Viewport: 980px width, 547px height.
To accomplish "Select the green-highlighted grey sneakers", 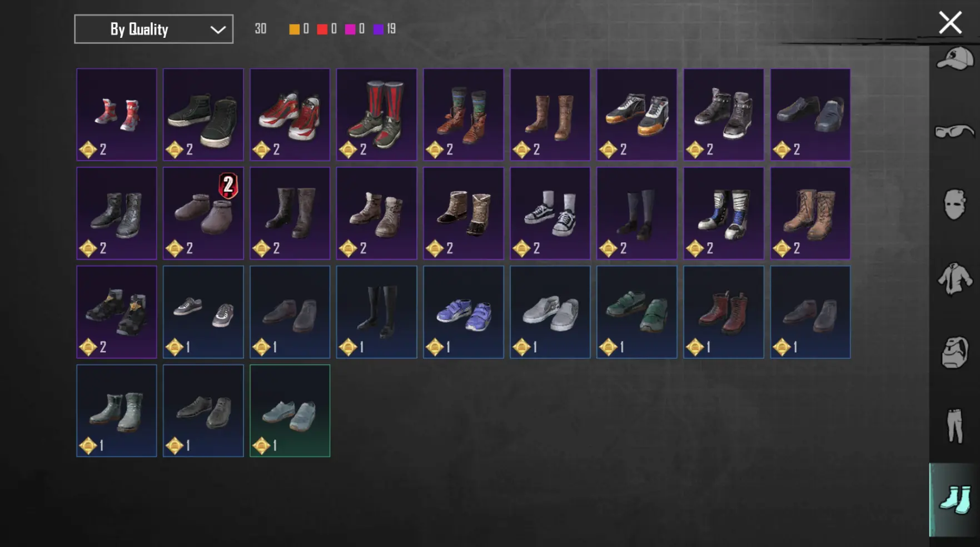I will 290,411.
